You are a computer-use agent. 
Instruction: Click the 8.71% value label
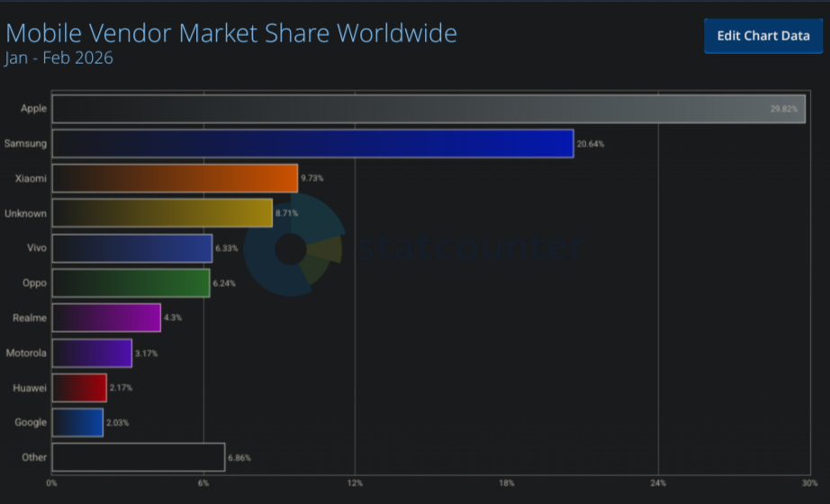pyautogui.click(x=286, y=213)
